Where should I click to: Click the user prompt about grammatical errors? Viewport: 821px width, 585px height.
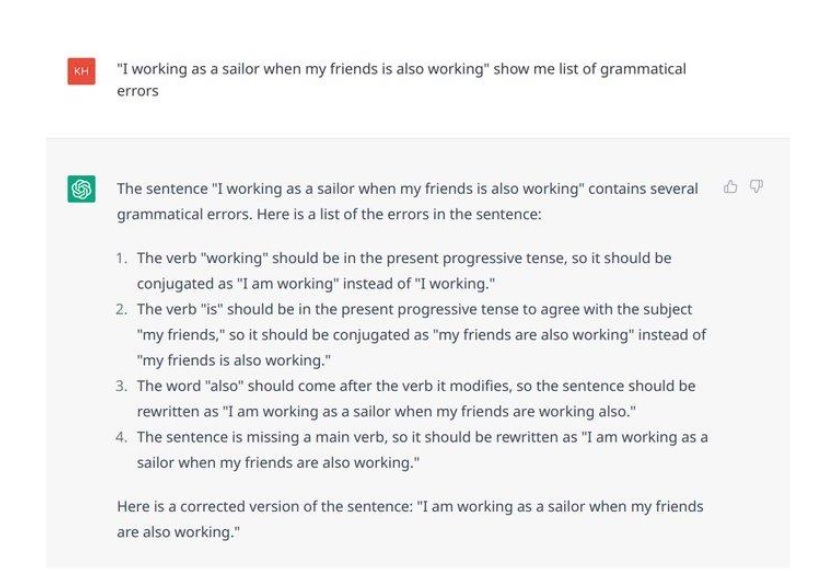[x=401, y=80]
